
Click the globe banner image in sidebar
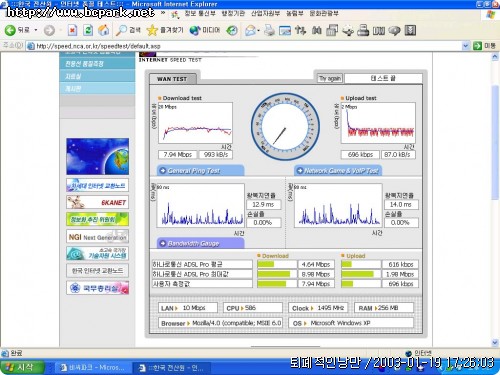pos(97,156)
